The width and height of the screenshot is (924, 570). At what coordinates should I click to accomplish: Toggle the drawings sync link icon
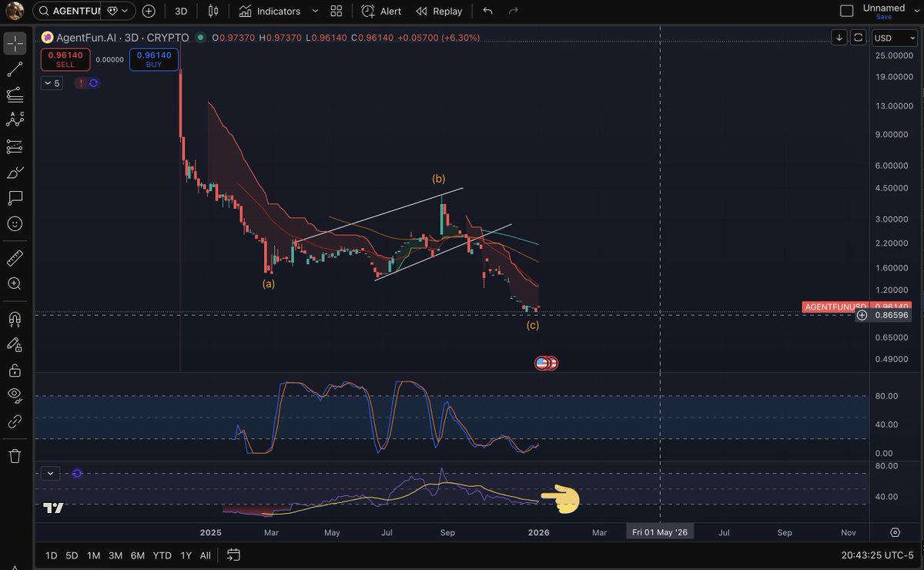tap(15, 422)
